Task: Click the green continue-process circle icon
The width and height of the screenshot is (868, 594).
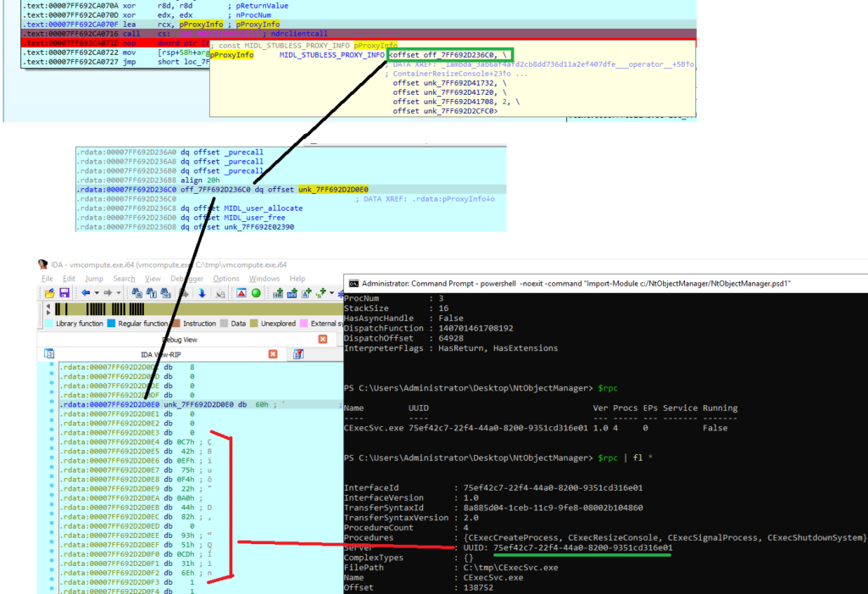Action: pyautogui.click(x=256, y=292)
